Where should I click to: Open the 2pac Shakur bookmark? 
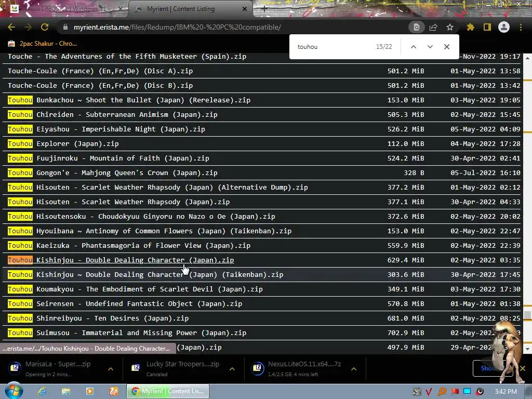point(43,44)
